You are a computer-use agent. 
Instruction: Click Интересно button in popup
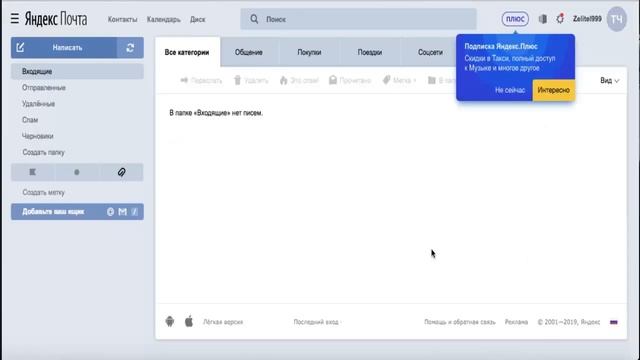553,90
